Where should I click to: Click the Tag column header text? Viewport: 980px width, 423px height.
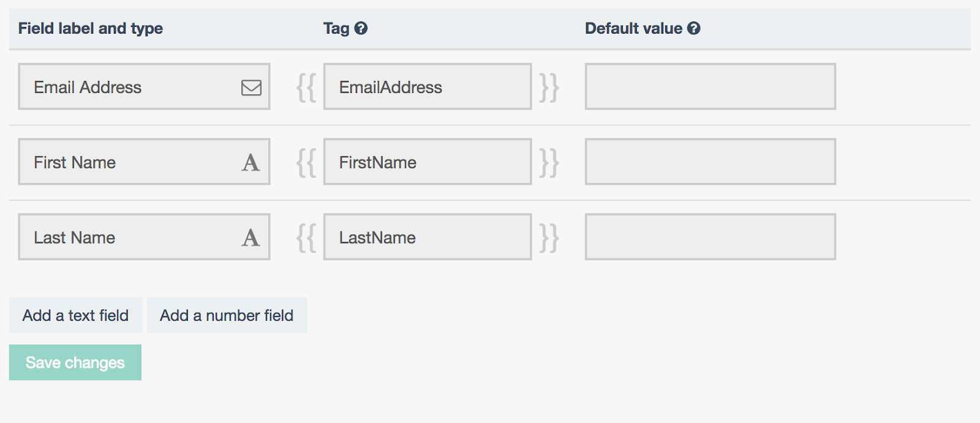(x=336, y=28)
